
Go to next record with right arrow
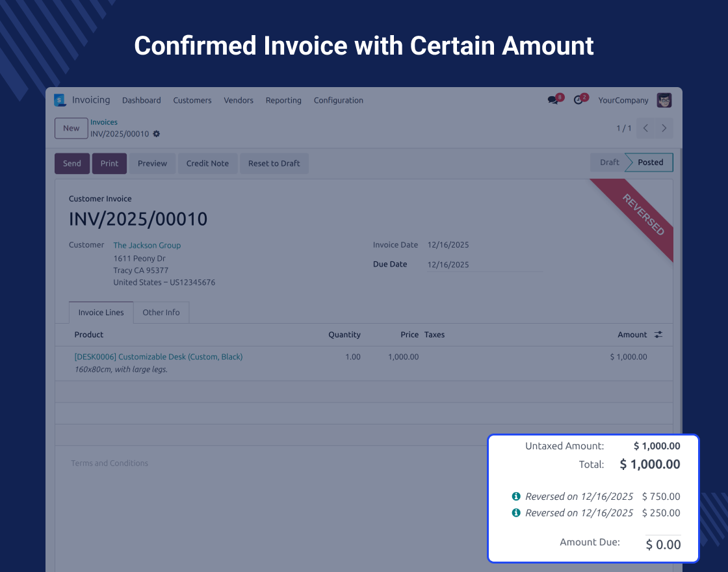[x=664, y=128]
